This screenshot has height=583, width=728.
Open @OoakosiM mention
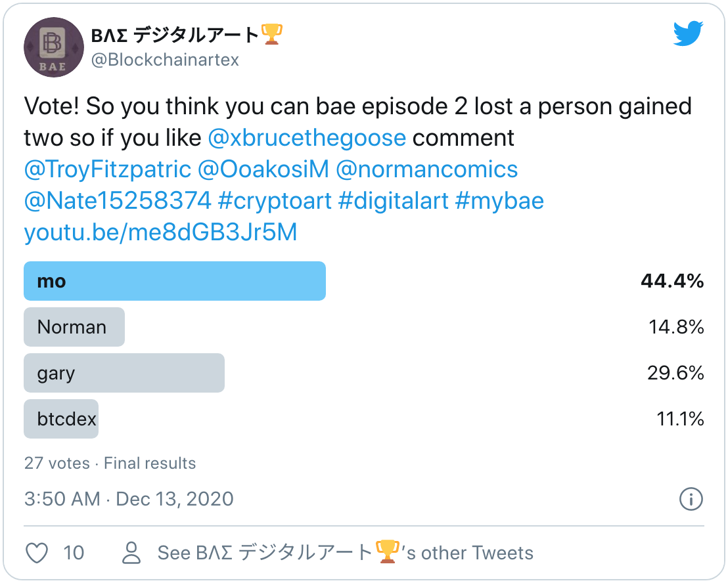263,169
